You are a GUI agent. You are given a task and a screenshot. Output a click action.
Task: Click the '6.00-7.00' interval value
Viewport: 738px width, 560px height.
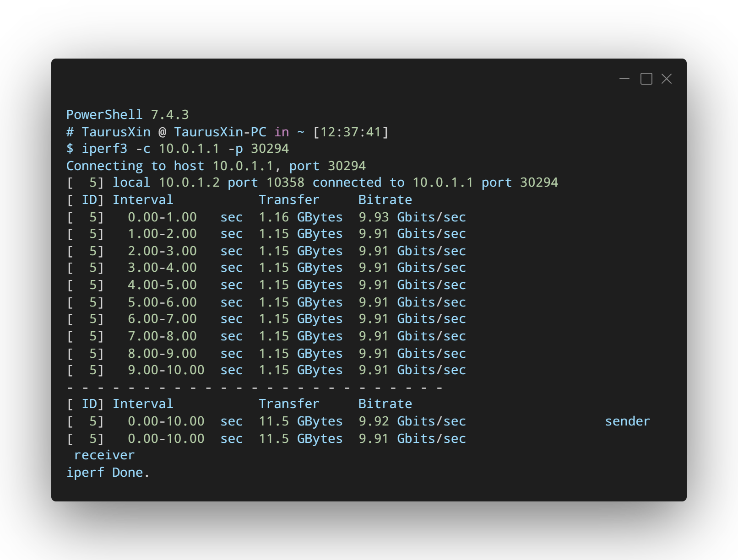[x=162, y=319]
